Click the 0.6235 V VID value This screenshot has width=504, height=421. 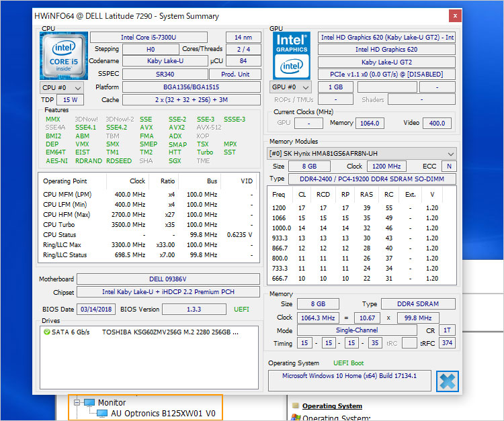239,235
